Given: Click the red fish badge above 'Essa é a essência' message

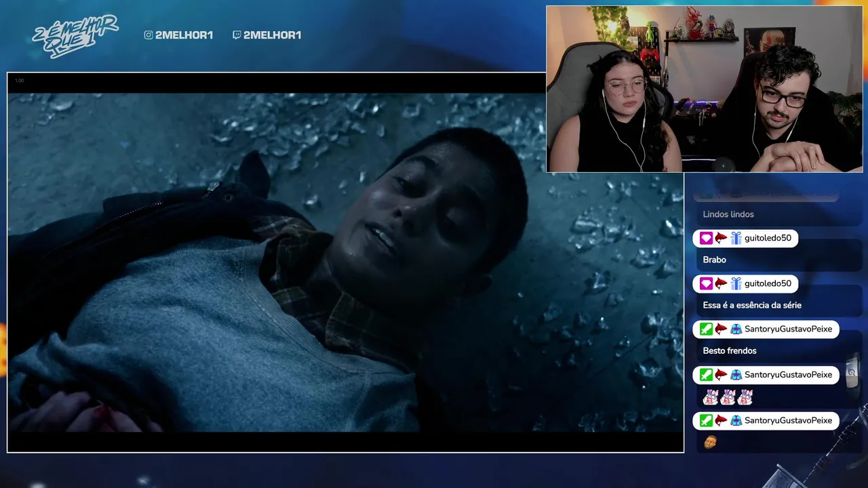Looking at the screenshot, I should (721, 284).
